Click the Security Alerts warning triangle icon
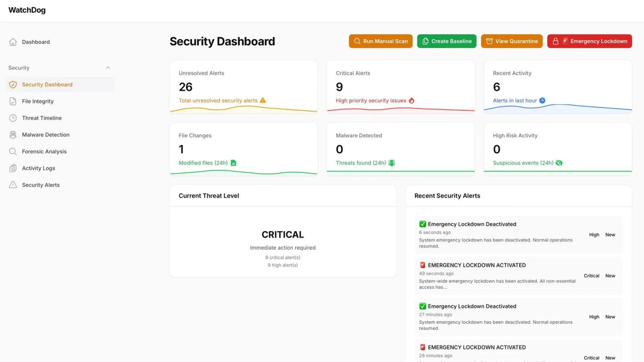Viewport: 644px width, 362px height. click(13, 185)
